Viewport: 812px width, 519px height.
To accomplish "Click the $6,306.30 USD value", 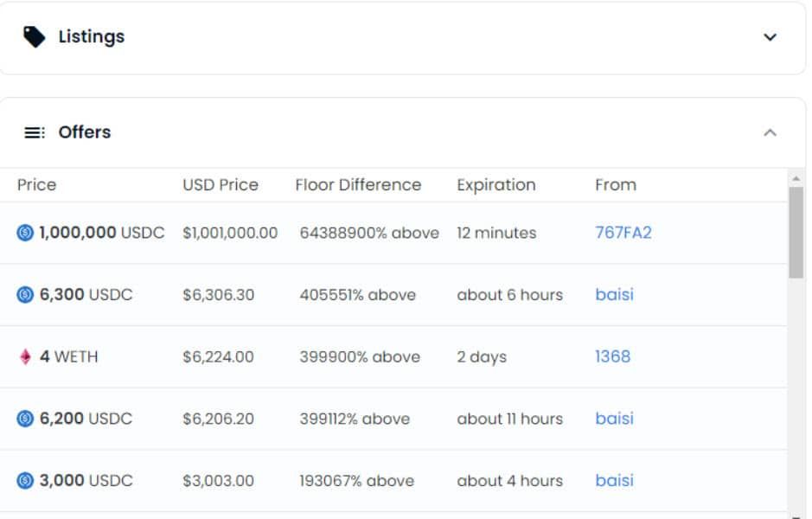I will (218, 295).
